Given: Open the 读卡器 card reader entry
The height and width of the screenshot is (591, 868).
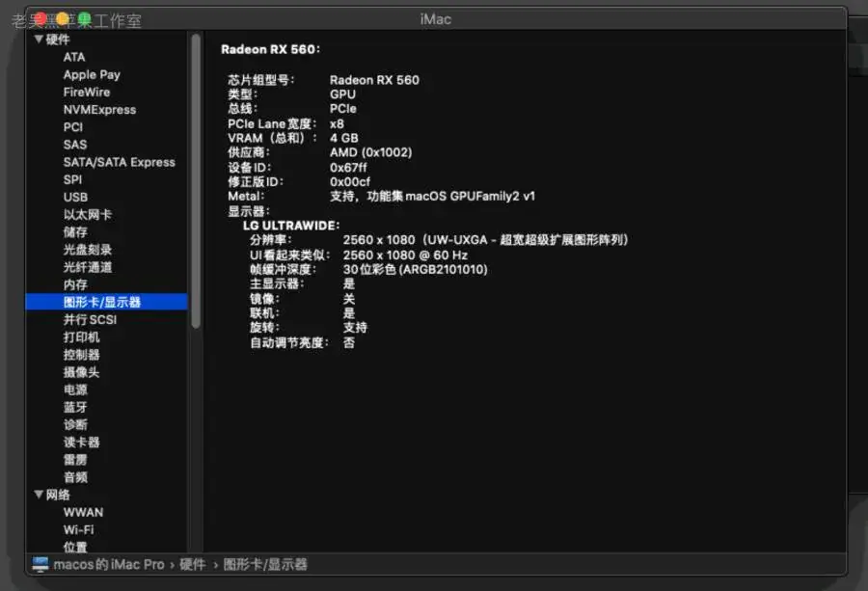Looking at the screenshot, I should (81, 443).
